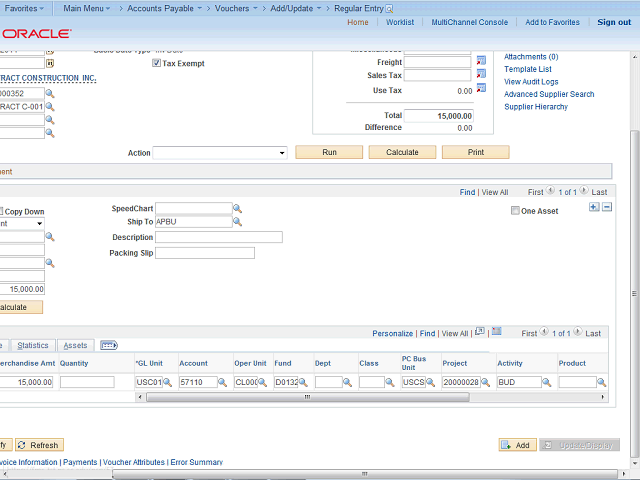Expand the Main Menu breadcrumb dropdown
Screen dimensions: 640x480
click(x=115, y=8)
